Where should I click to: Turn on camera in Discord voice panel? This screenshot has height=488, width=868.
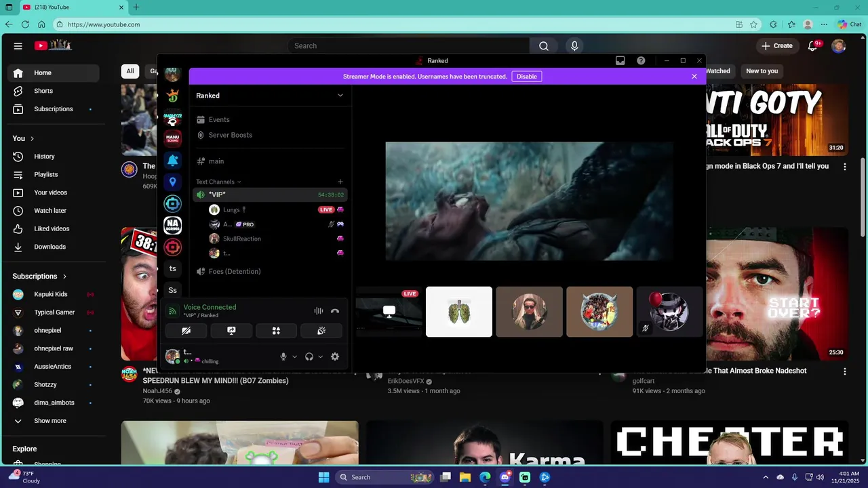click(186, 331)
